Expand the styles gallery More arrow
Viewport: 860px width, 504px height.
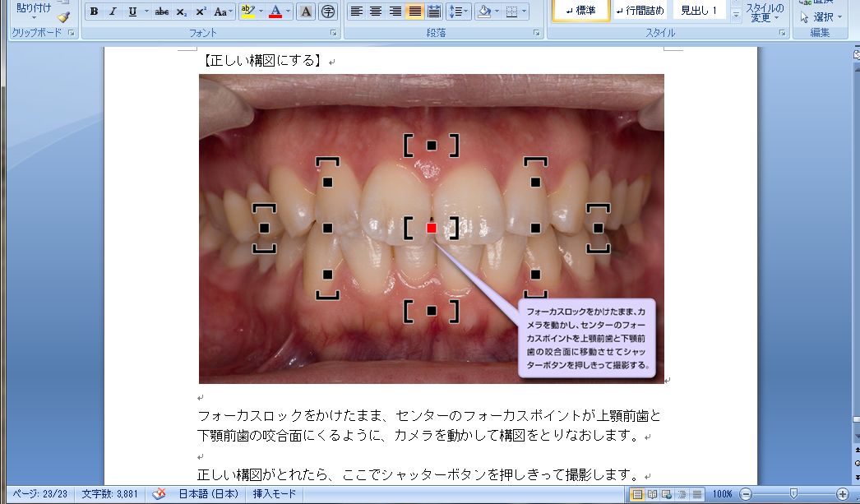pos(736,16)
